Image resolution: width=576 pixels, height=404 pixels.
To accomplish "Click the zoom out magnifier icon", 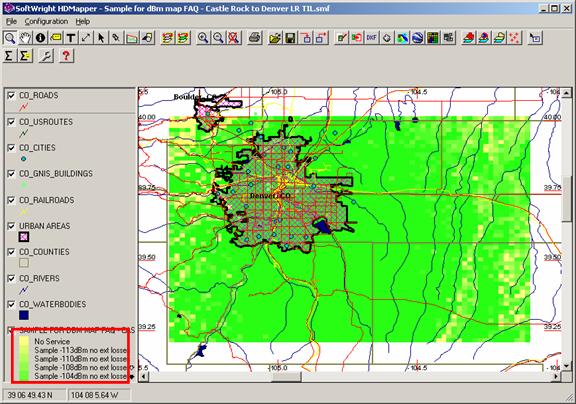I will [x=218, y=38].
